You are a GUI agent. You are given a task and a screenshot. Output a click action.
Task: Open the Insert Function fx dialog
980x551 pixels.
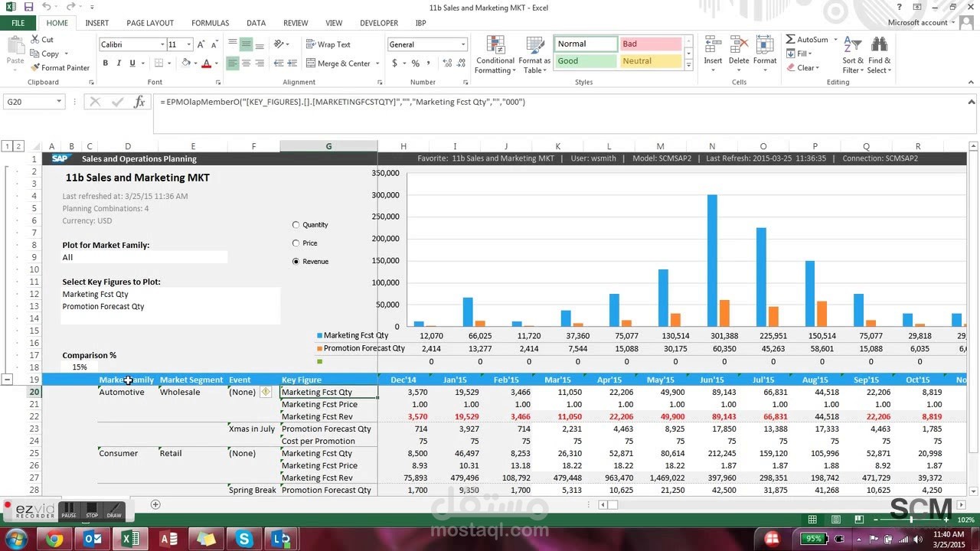(x=139, y=102)
